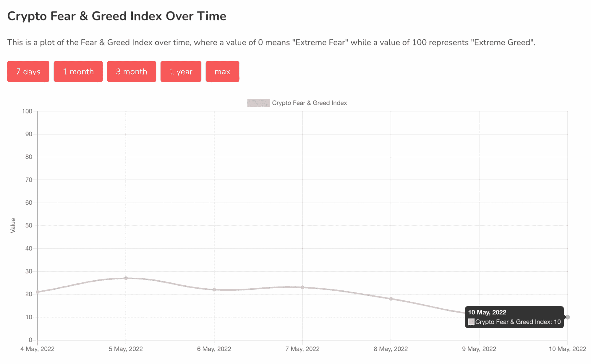Click the tooltip showing 10 May, 2022
Image resolution: width=591 pixels, height=364 pixels.
coord(514,317)
